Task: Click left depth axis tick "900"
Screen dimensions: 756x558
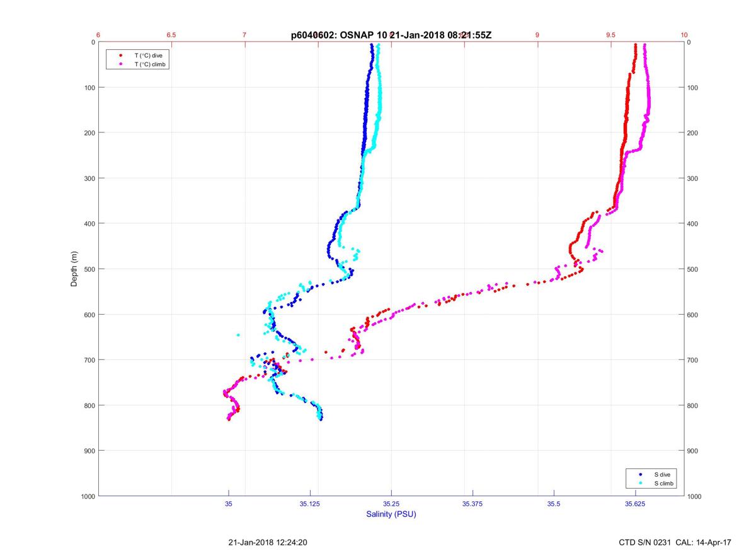Action: [x=89, y=451]
